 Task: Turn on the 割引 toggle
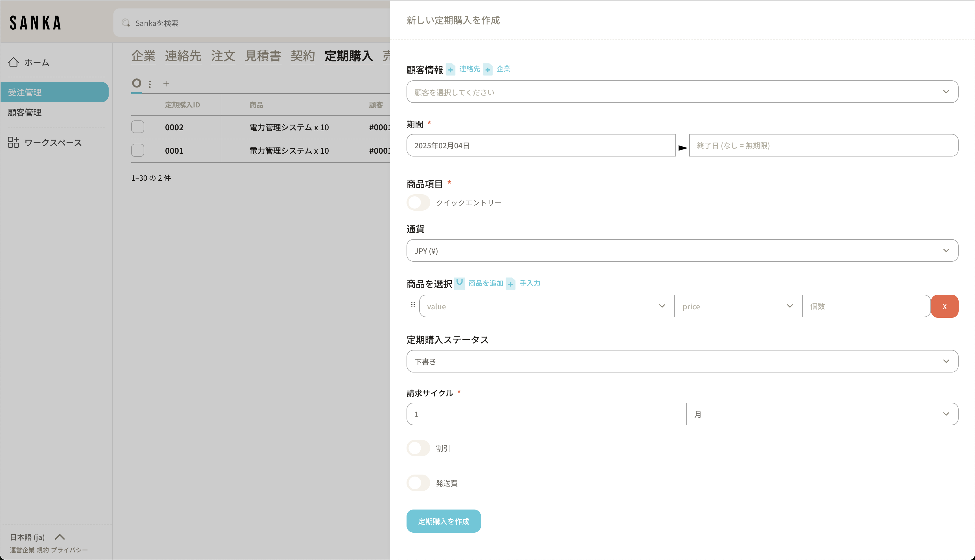(x=418, y=448)
